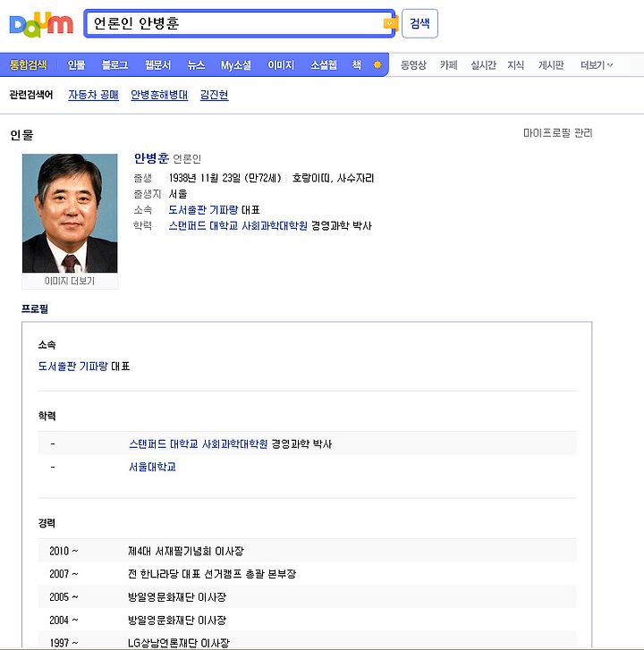
Task: Open the 카페 tab
Action: (x=449, y=65)
